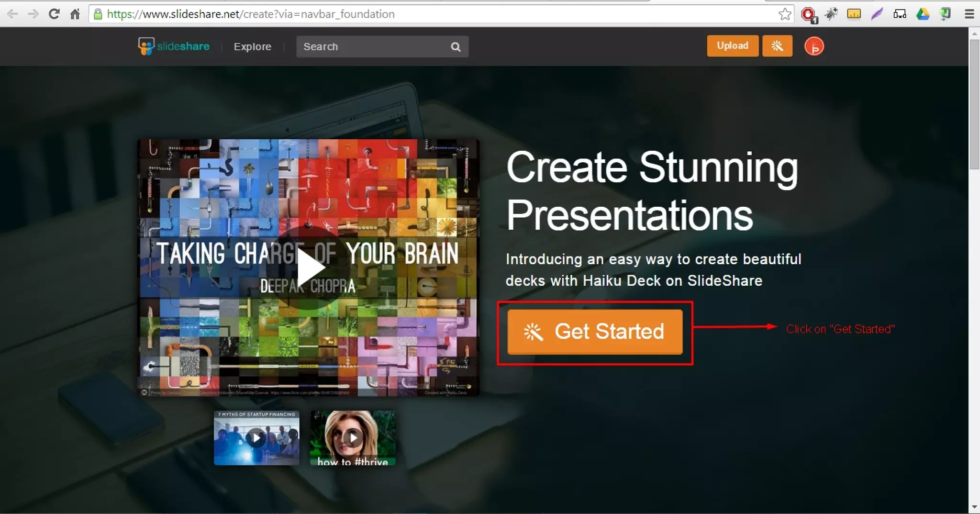The image size is (980, 514).
Task: Click the green monitor extension icon
Action: click(x=946, y=14)
